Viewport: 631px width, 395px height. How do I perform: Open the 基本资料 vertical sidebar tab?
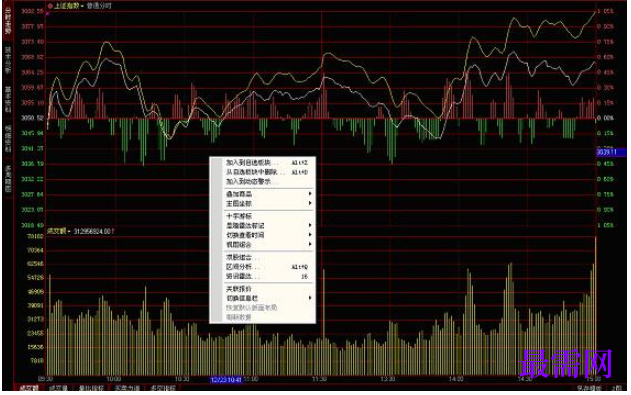tap(8, 100)
